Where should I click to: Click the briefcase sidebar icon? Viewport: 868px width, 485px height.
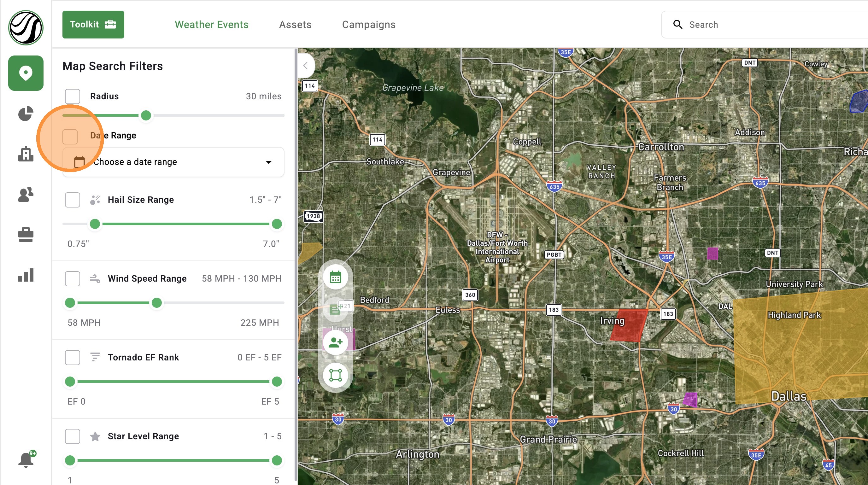click(26, 235)
